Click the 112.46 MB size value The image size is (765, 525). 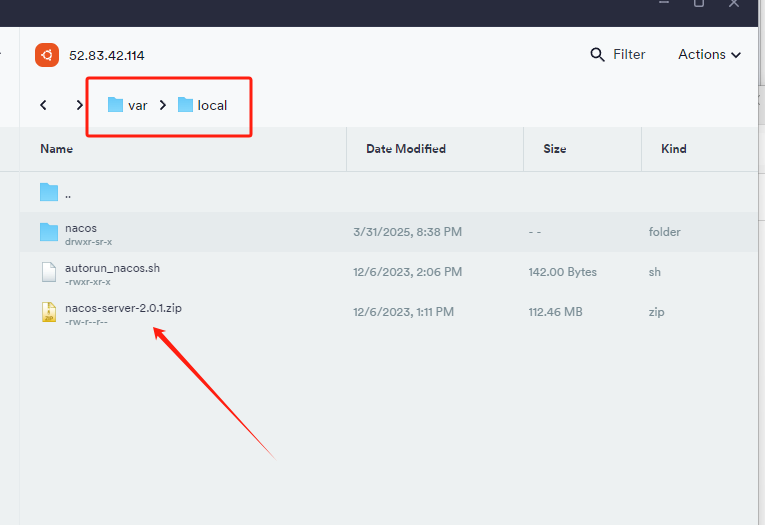click(x=555, y=312)
